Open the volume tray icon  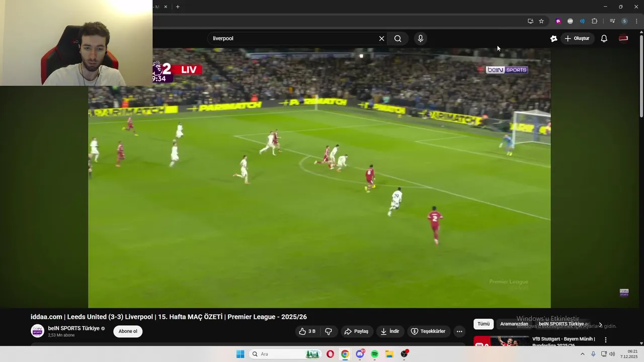tap(612, 354)
